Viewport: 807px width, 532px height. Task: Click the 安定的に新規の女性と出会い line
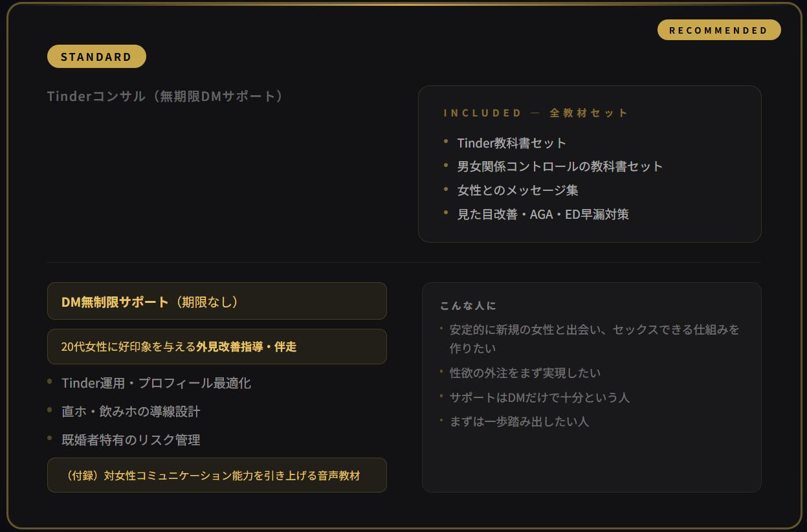tap(594, 330)
